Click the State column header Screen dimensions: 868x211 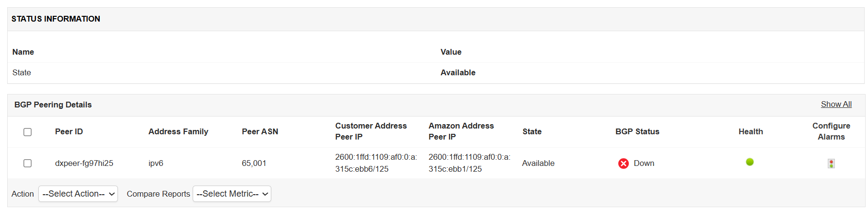tap(532, 131)
